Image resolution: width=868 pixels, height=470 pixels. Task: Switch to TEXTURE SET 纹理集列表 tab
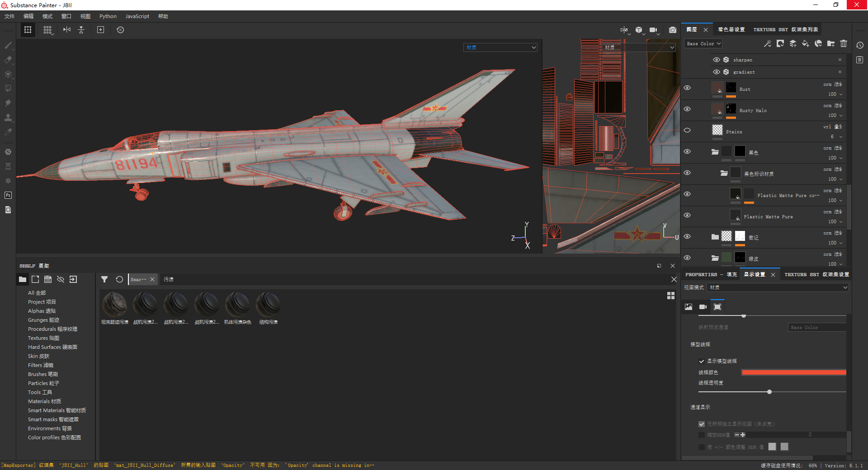[x=786, y=29]
